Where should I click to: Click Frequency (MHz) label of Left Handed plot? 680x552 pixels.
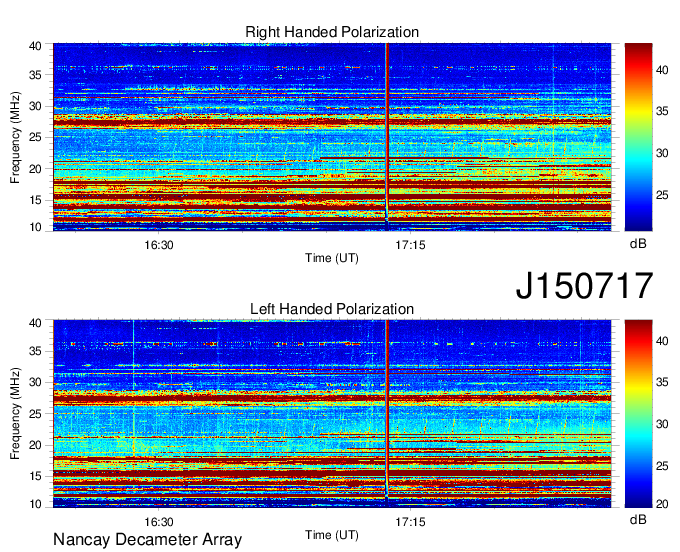[x=15, y=414]
